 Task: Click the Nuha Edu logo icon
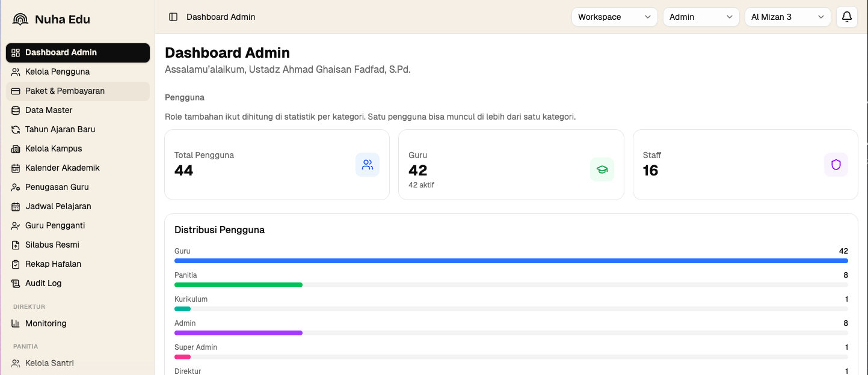click(x=20, y=19)
